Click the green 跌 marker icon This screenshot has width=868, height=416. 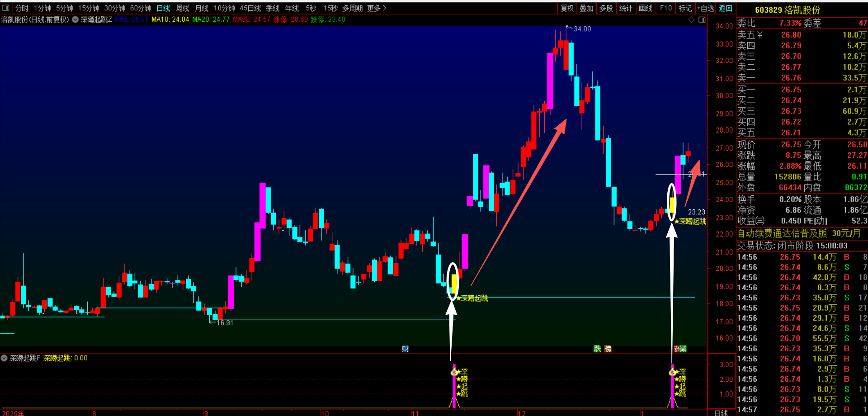(597, 349)
